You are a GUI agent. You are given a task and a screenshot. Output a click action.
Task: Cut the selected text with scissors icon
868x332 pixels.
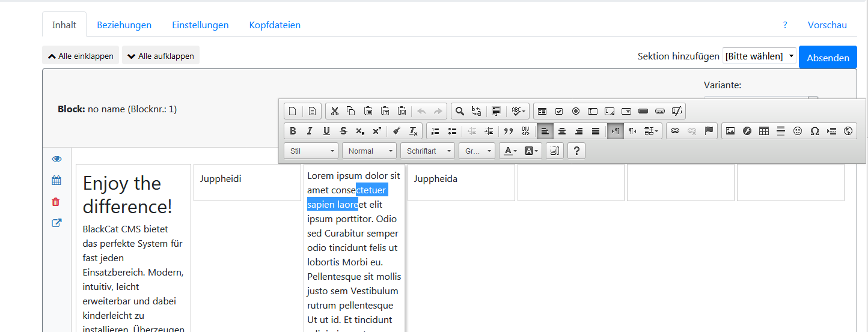point(335,111)
